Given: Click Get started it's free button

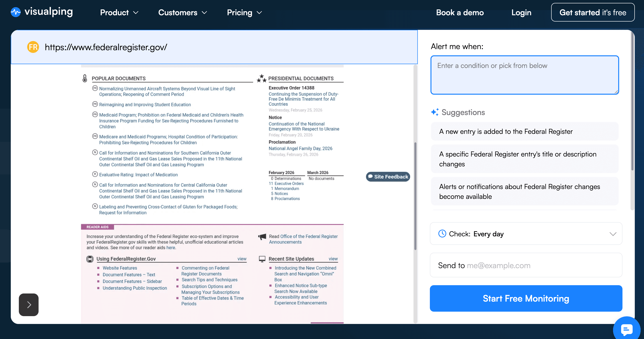Looking at the screenshot, I should click(592, 13).
